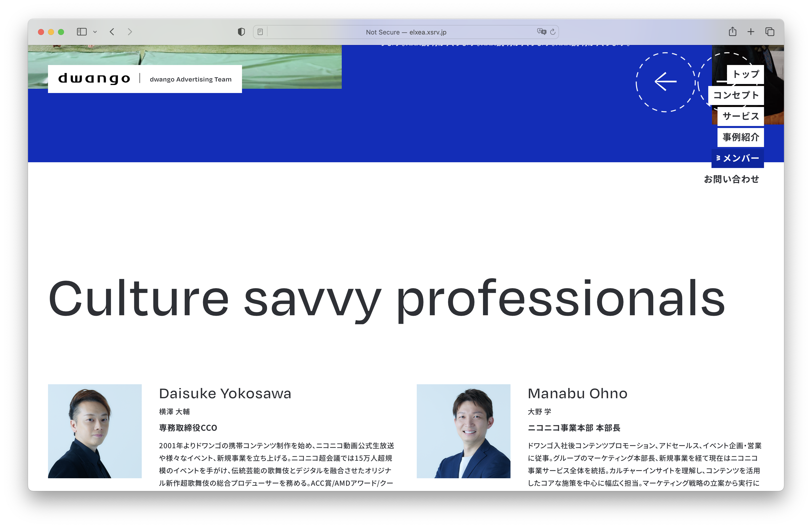The image size is (812, 528).
Task: Expand the sidebar options chevron
Action: tap(95, 32)
